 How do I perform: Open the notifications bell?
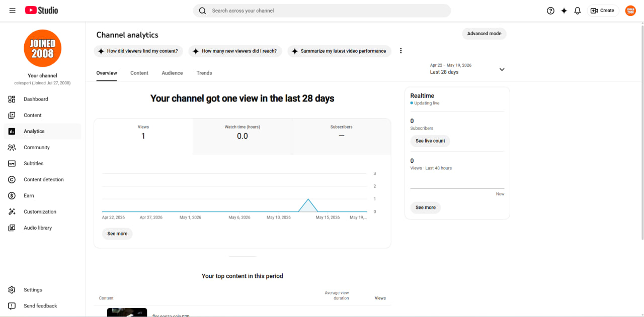point(578,11)
